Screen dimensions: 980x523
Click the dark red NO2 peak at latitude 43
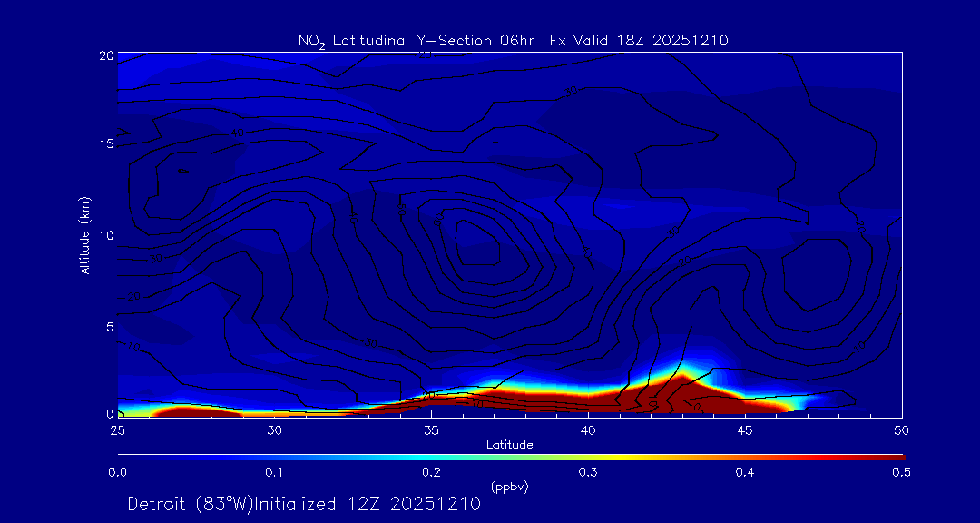point(681,394)
